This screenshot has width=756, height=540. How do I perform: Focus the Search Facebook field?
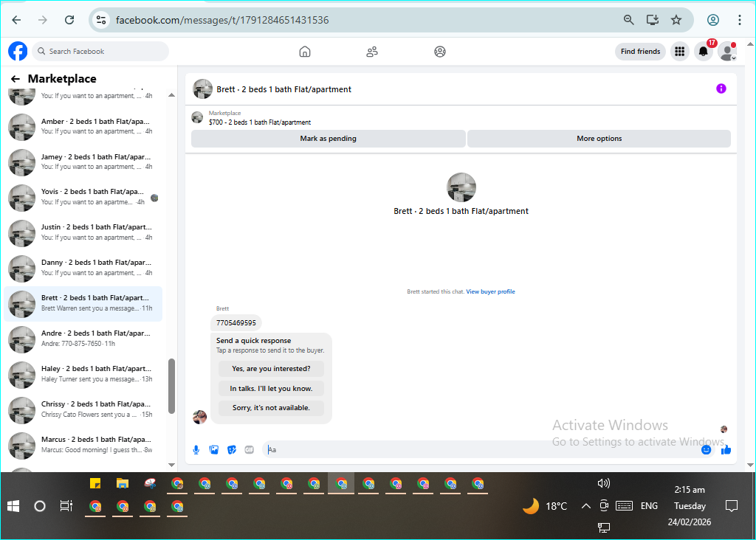coord(100,51)
